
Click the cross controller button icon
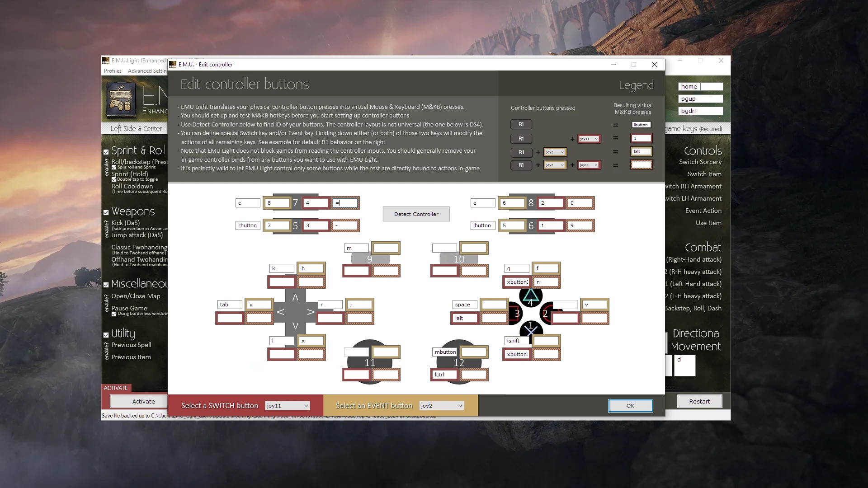[531, 330]
